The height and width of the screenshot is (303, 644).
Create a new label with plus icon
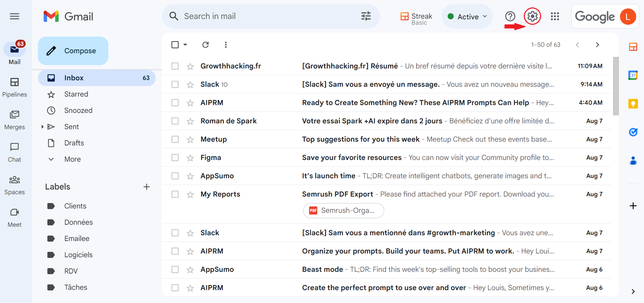[147, 187]
